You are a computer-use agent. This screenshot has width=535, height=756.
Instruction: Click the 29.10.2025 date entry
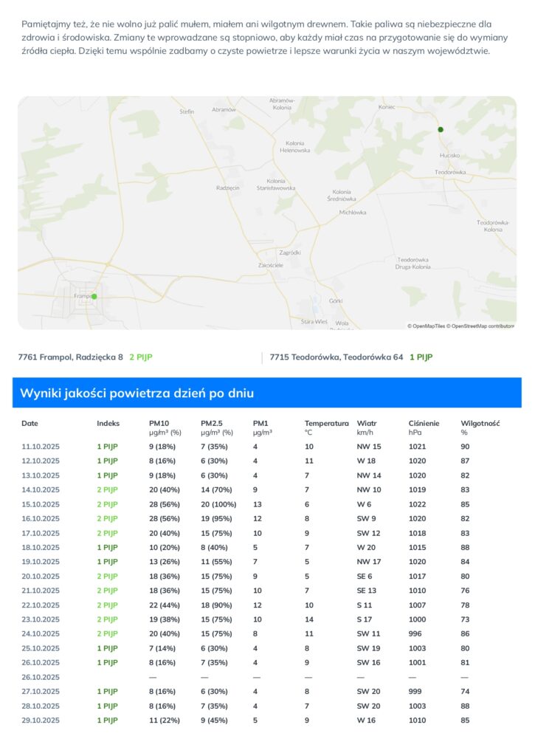(41, 720)
